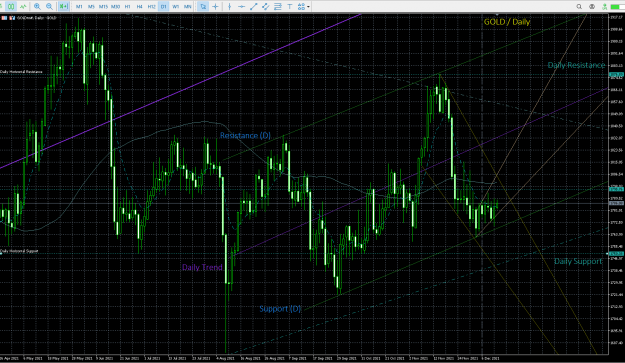The width and height of the screenshot is (625, 363).
Task: Click the 'GOLD / Daily' chart label
Action: 507,22
